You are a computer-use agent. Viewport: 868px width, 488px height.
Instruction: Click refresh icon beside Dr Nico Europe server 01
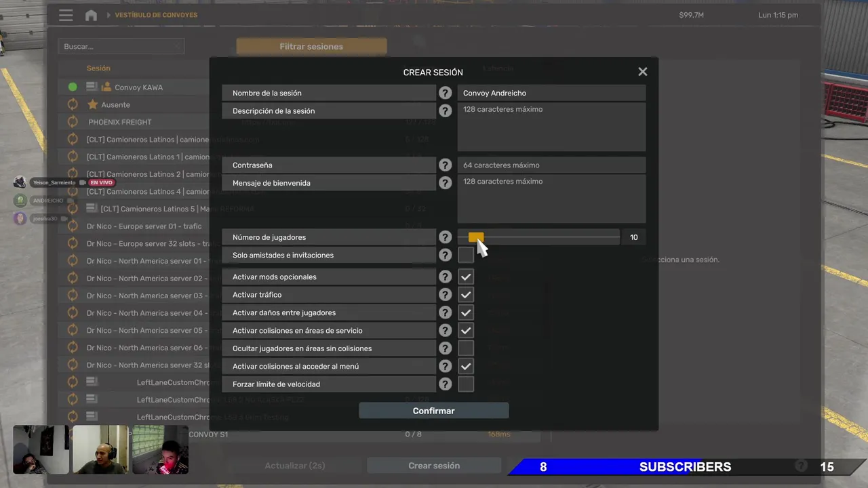pyautogui.click(x=73, y=226)
